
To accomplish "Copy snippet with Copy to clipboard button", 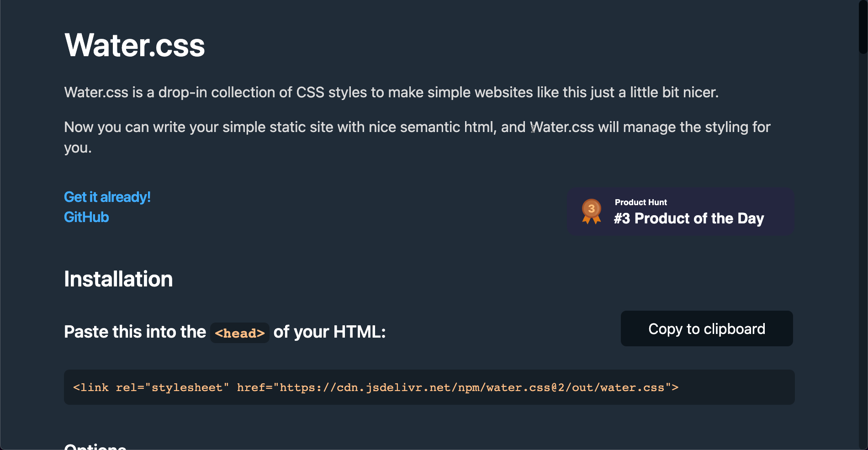I will tap(707, 328).
